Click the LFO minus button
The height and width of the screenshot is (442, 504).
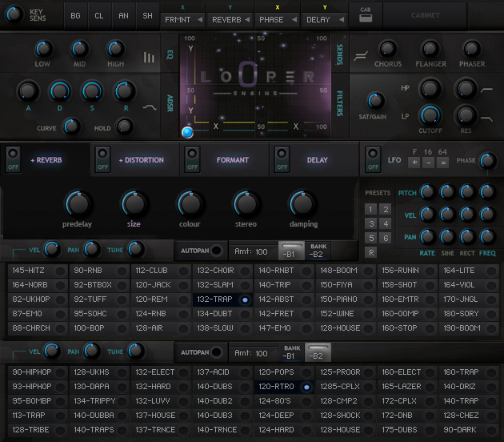click(429, 163)
